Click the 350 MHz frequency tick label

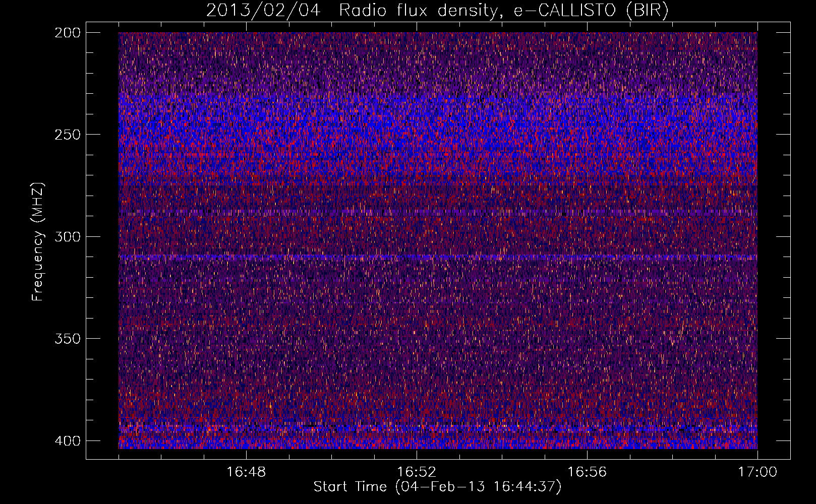tap(67, 339)
